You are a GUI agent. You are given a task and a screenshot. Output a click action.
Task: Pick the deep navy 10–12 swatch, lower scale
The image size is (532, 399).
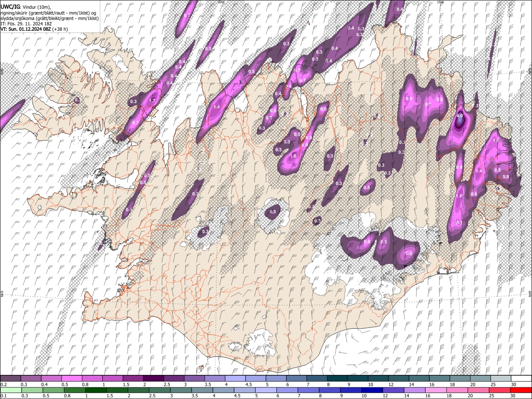pyautogui.click(x=372, y=390)
